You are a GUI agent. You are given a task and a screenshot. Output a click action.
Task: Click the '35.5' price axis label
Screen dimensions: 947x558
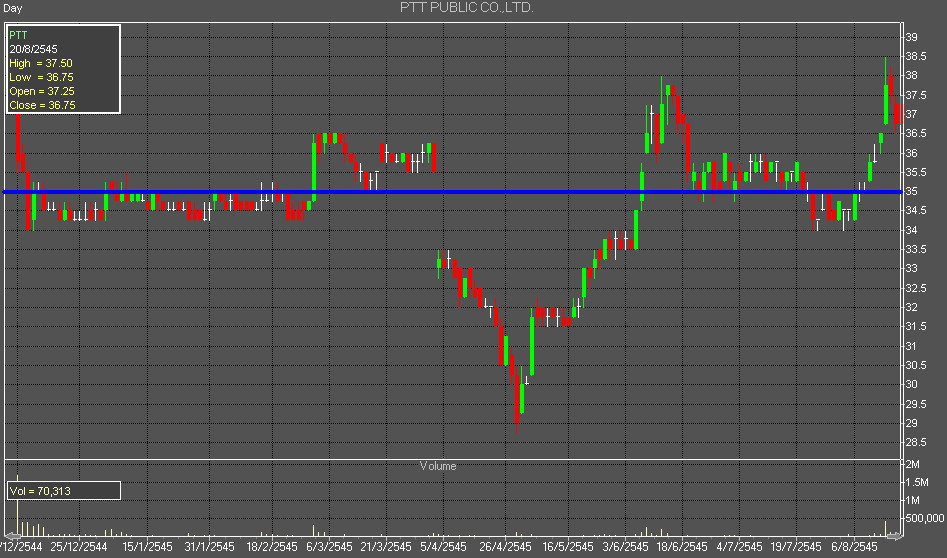tap(916, 172)
